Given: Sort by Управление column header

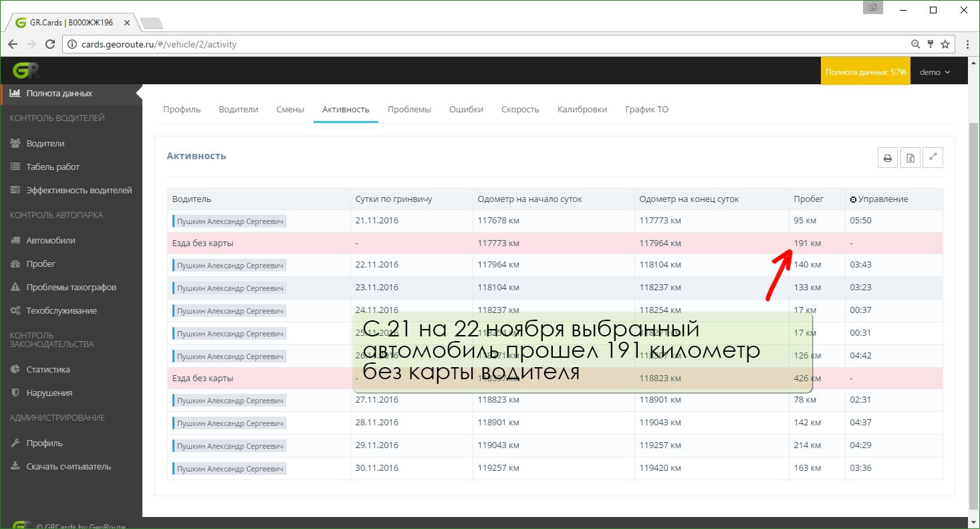Looking at the screenshot, I should click(882, 199).
